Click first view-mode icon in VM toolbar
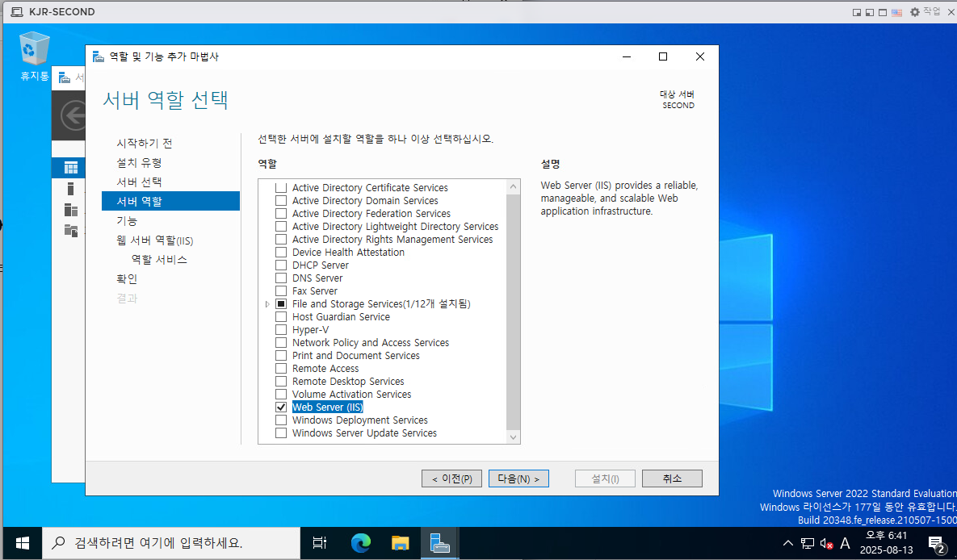This screenshot has height=560, width=957. tap(857, 12)
